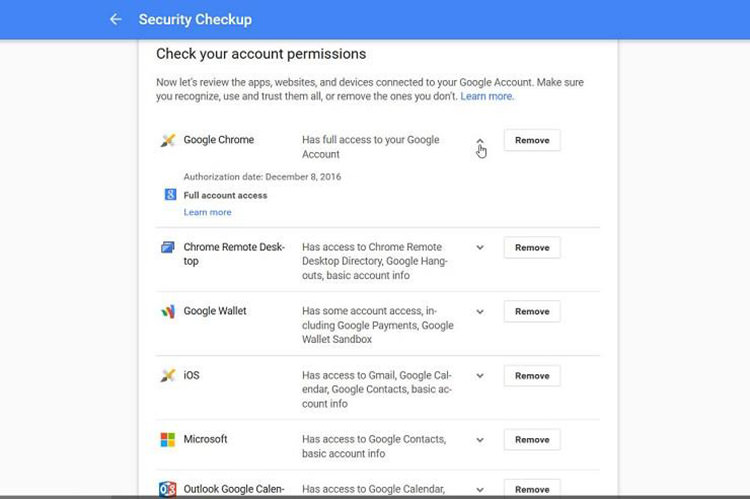The height and width of the screenshot is (499, 750).
Task: Collapse the Google Chrome permission details
Action: pyautogui.click(x=480, y=142)
